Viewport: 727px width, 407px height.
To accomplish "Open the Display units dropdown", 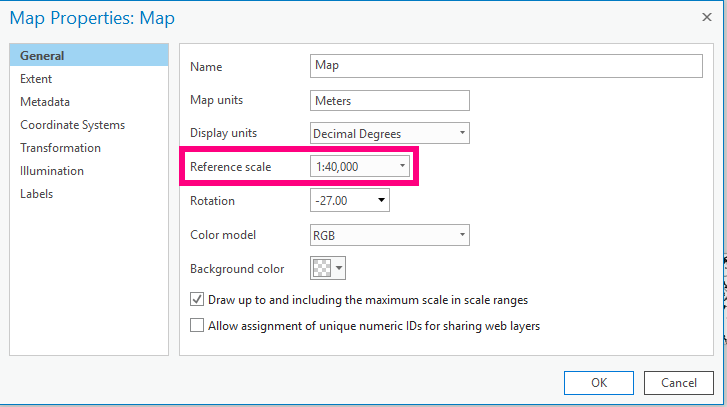I will click(389, 133).
